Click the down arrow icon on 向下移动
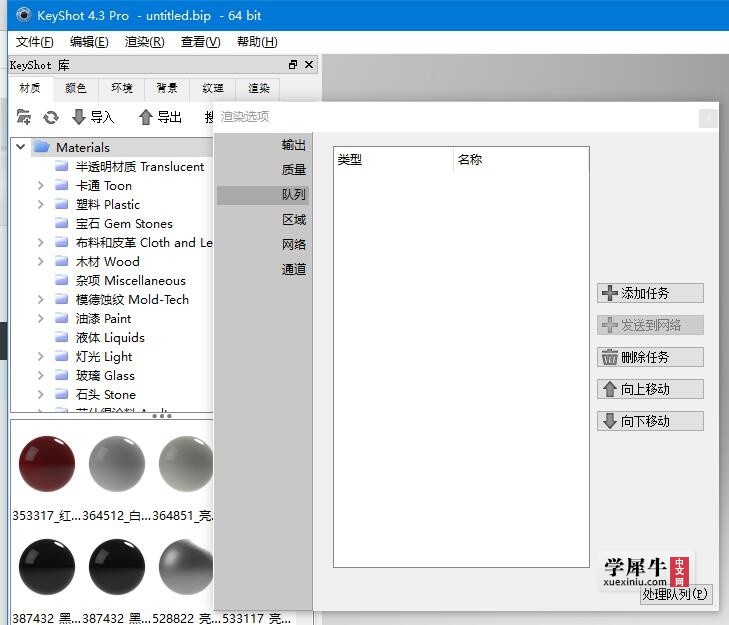The width and height of the screenshot is (729, 625). [x=610, y=421]
